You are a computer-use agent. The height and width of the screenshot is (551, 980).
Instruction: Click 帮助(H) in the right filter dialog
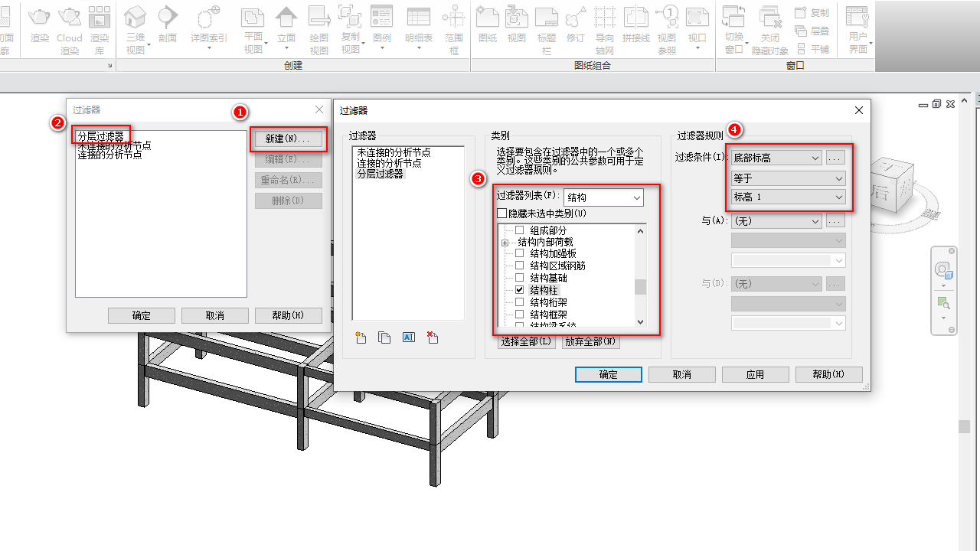pyautogui.click(x=828, y=374)
